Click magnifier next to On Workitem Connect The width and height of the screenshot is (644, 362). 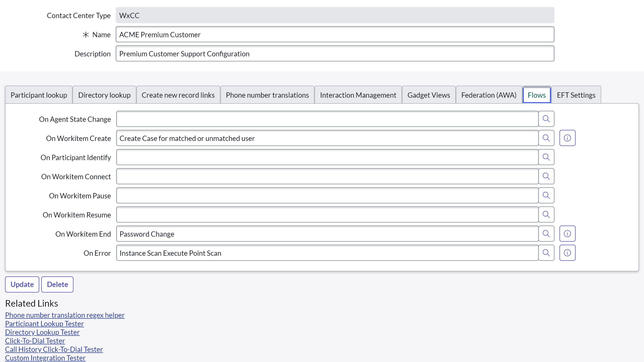click(546, 176)
